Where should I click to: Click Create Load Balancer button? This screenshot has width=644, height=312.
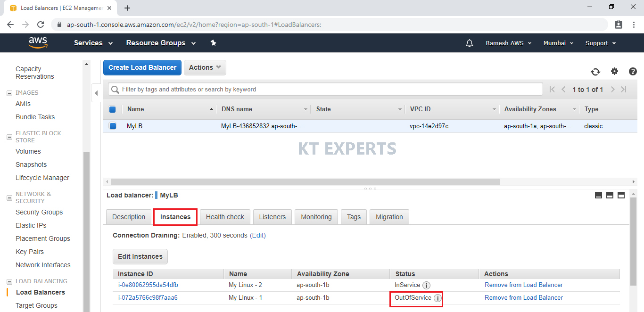click(x=142, y=67)
